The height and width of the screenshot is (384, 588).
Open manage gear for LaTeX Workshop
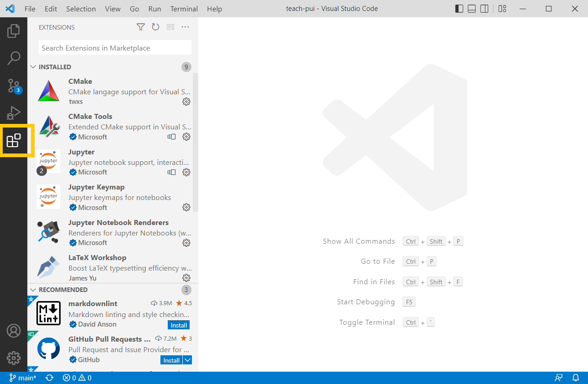tap(186, 278)
